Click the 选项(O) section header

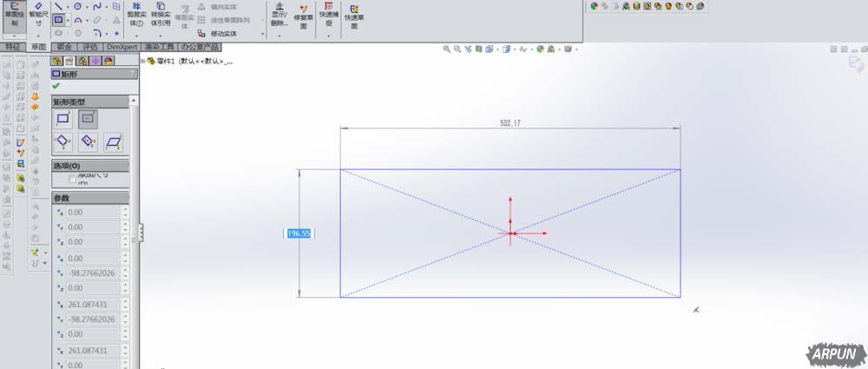click(90, 166)
